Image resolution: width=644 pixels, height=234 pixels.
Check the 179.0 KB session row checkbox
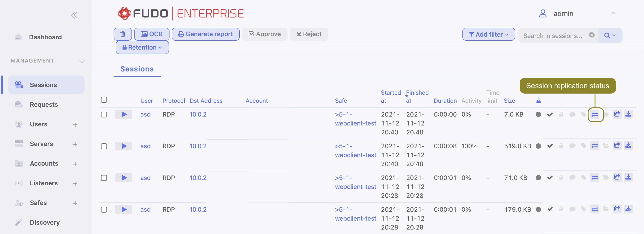(x=104, y=210)
